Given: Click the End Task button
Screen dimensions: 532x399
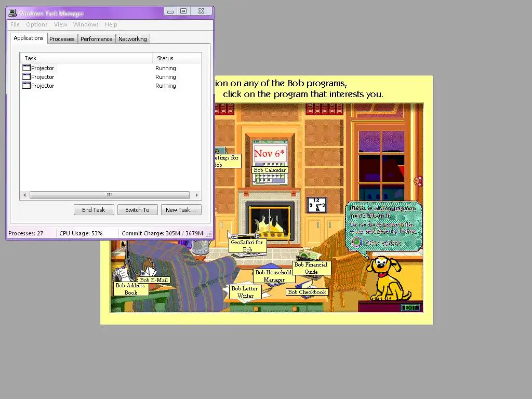Looking at the screenshot, I should point(94,210).
